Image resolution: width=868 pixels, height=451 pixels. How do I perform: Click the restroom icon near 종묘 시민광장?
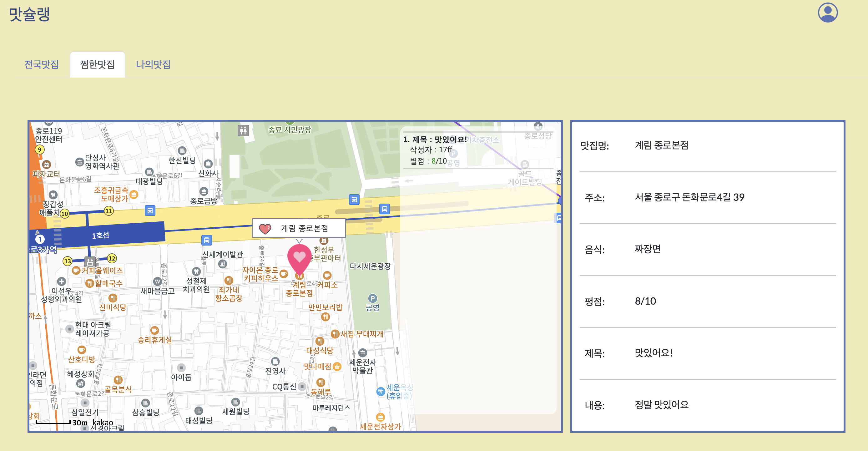click(243, 130)
